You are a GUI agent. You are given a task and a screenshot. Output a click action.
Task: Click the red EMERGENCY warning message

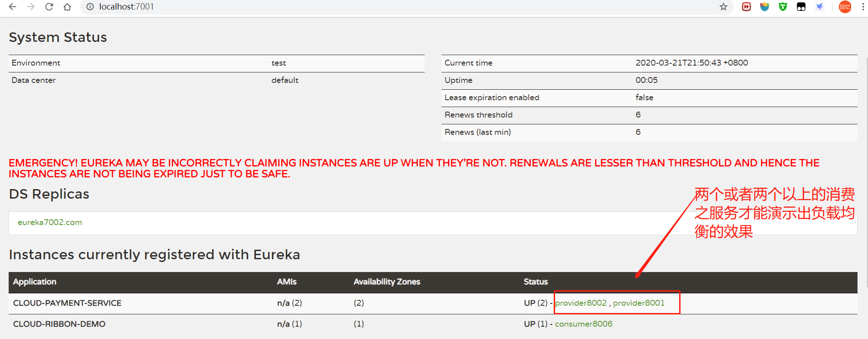pos(414,168)
